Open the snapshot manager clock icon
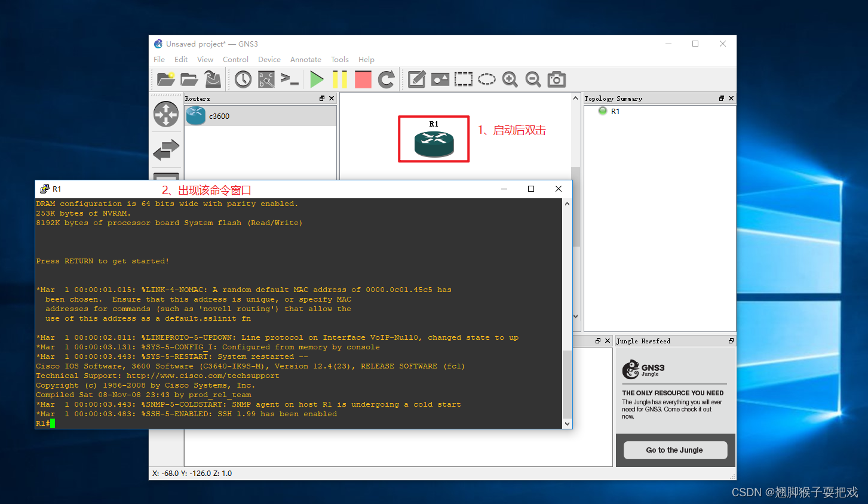868x504 pixels. coord(243,79)
